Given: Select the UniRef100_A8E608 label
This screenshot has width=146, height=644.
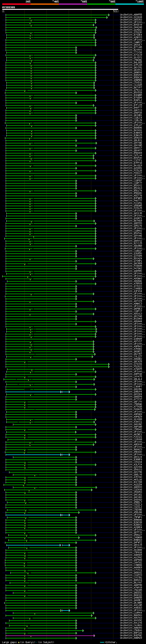Looking at the screenshot, I should point(131,444).
